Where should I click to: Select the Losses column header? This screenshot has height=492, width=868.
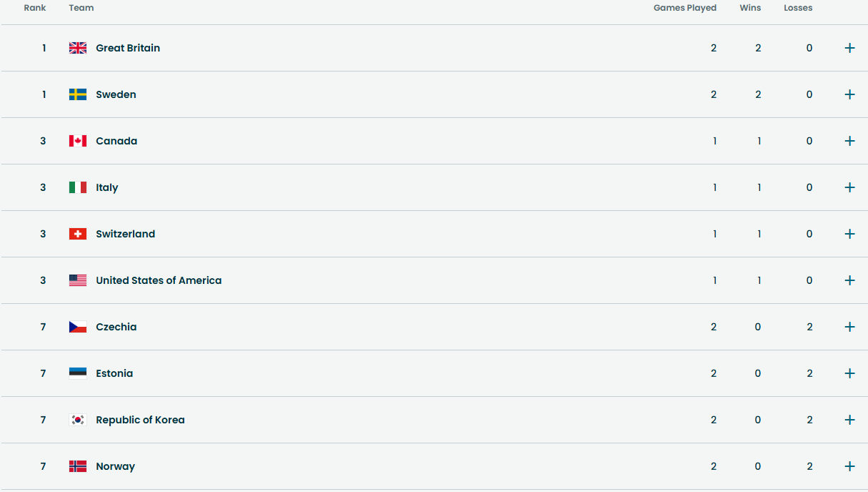(798, 8)
